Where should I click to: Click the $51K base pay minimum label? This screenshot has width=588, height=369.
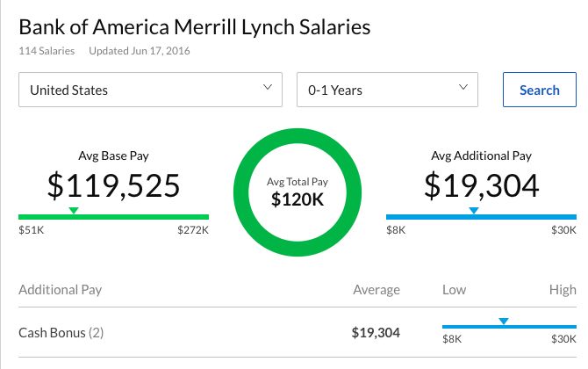(x=32, y=230)
